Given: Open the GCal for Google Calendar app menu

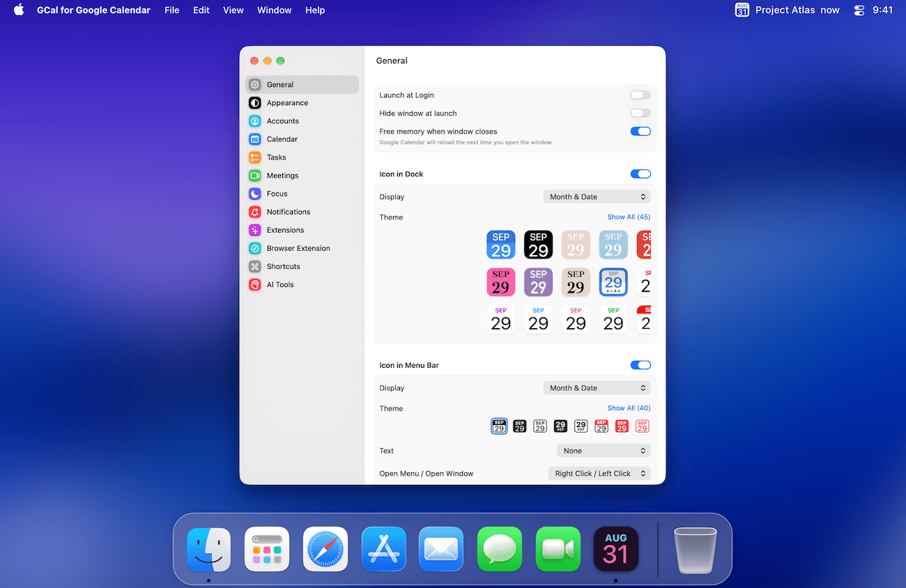Looking at the screenshot, I should tap(93, 10).
